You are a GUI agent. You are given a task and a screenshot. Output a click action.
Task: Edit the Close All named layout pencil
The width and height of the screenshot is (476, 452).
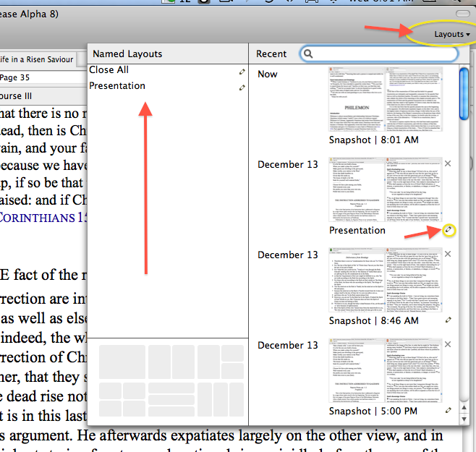coord(242,72)
